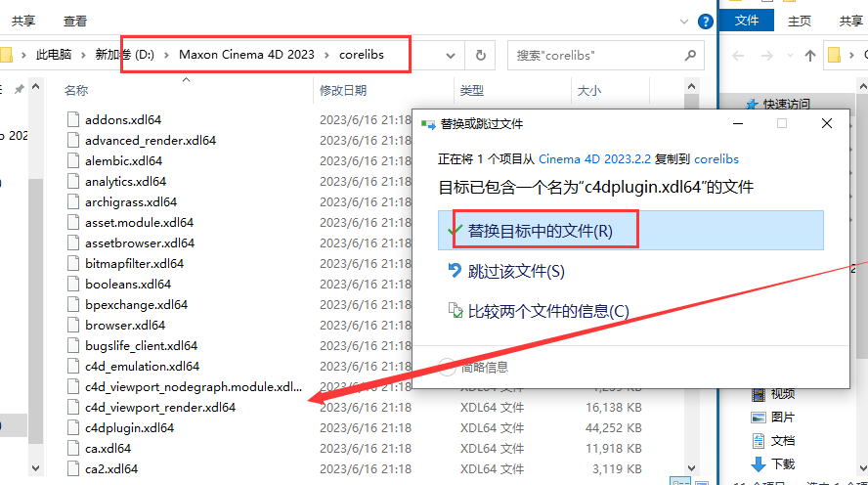Expand breadcrumb chevron after 新加卷 (D:)

pyautogui.click(x=166, y=55)
